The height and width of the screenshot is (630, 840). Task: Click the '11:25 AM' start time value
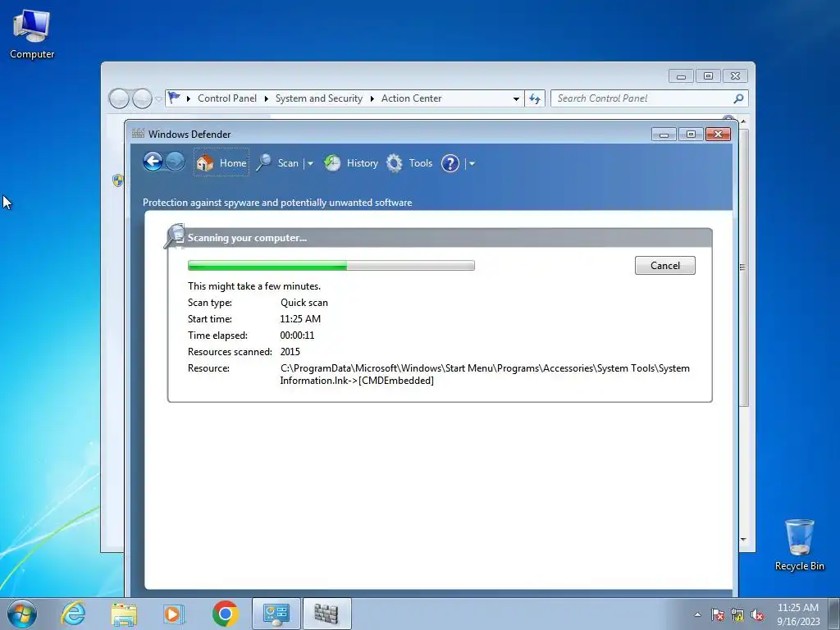click(300, 319)
